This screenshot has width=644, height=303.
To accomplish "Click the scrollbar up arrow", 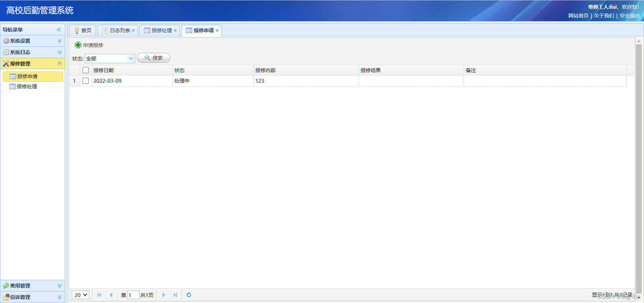I will [639, 41].
